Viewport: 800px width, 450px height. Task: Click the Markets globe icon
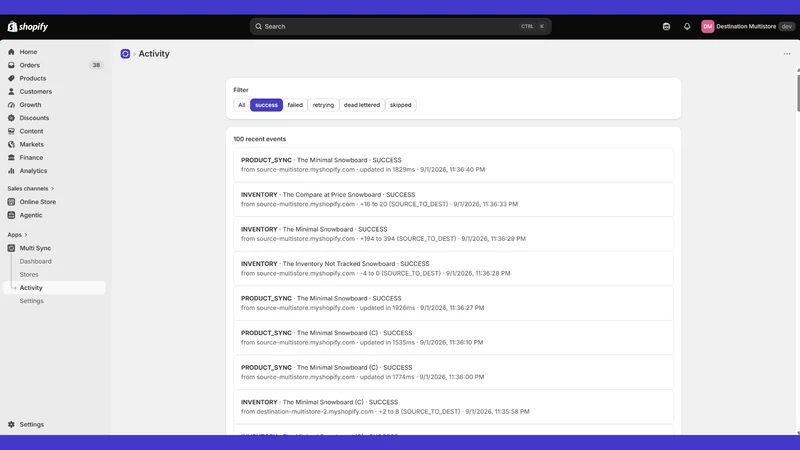coord(11,144)
